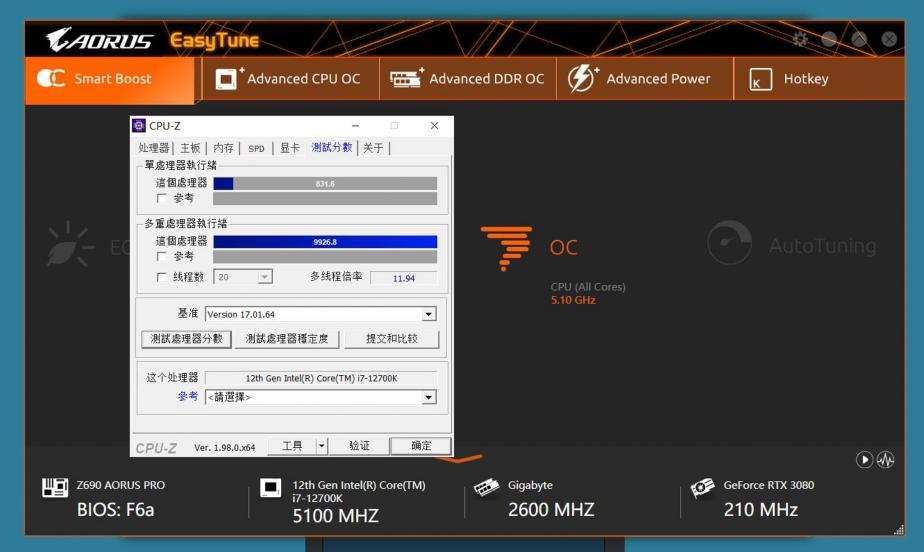This screenshot has width=924, height=552.
Task: Click the 5100 MHZ CPU clock text
Action: tap(336, 516)
